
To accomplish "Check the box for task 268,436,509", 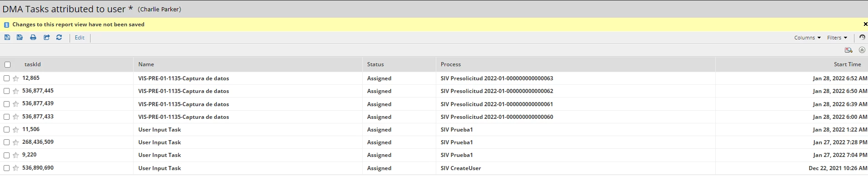I will coord(6,142).
